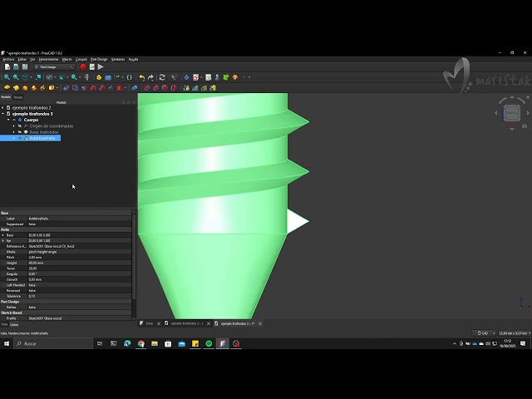Click the Fillet tool icon
This screenshot has height=399, width=532.
click(x=146, y=88)
